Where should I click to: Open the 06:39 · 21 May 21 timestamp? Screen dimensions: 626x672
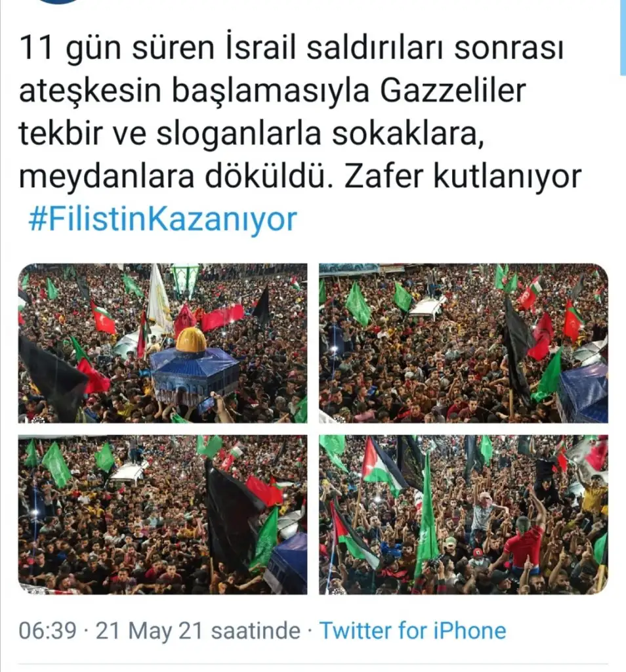point(159,631)
